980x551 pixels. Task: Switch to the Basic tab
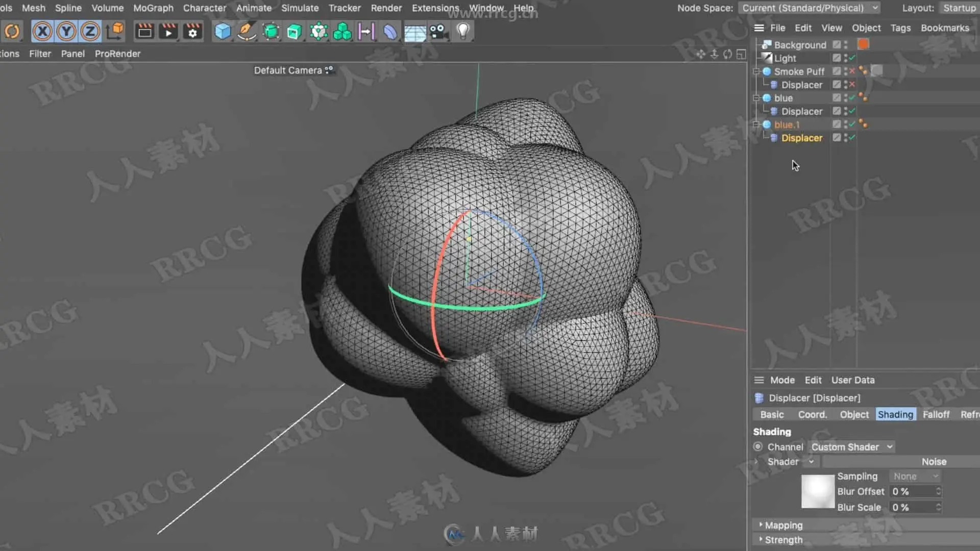[x=772, y=415]
